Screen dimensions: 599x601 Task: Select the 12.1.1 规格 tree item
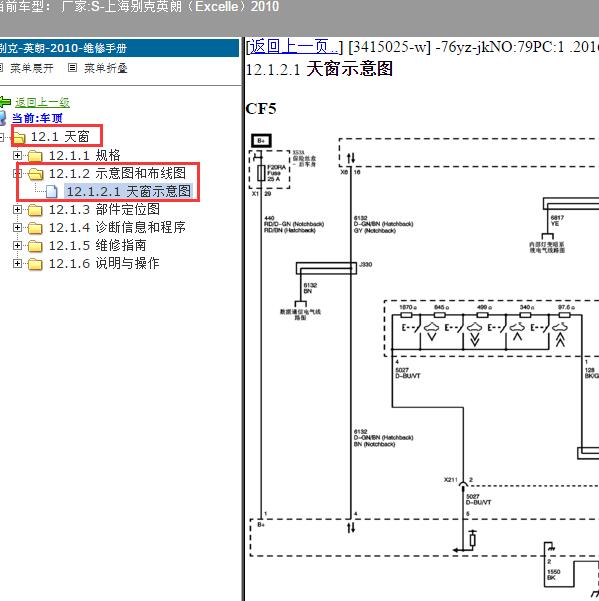tap(85, 155)
